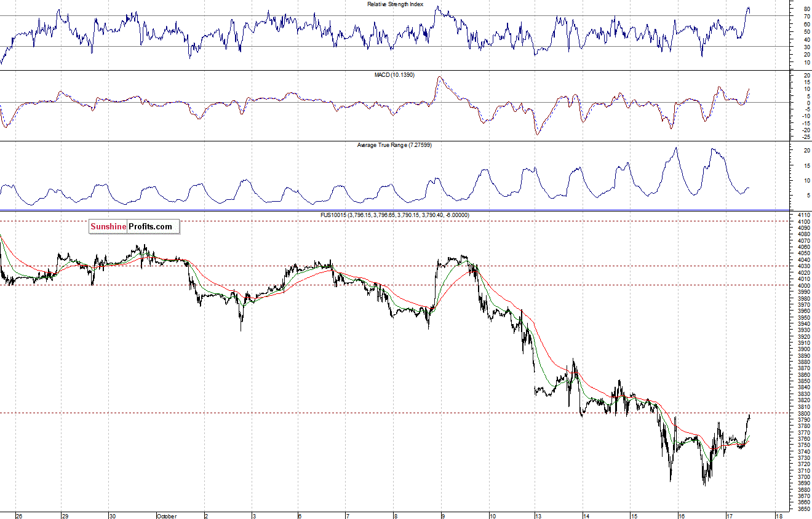Click the date label 17 on time axis
Image resolution: width=812 pixels, height=519 pixels.
730,516
